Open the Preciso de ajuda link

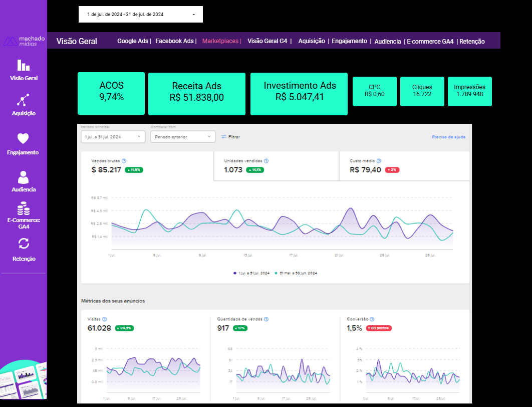click(448, 137)
